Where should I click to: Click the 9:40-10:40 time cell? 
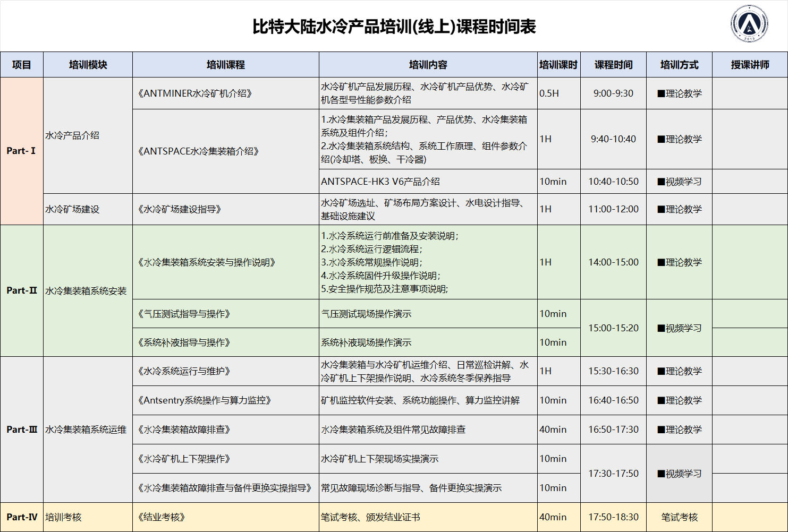614,139
